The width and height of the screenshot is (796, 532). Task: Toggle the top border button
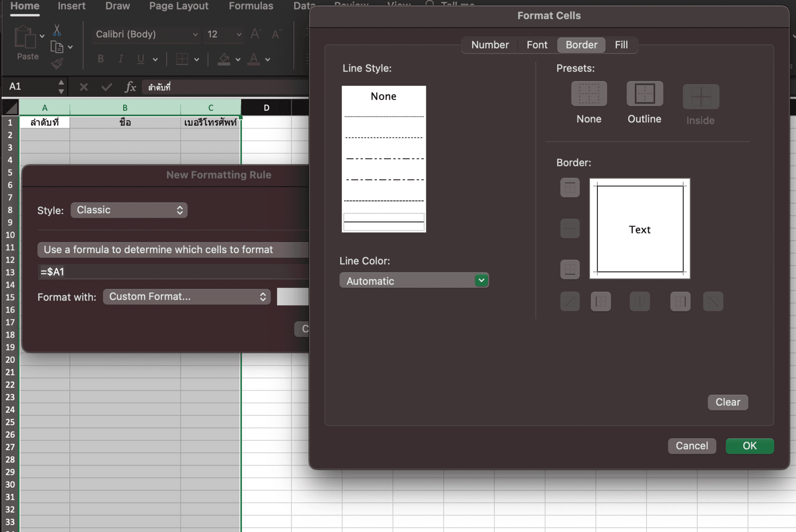[570, 188]
